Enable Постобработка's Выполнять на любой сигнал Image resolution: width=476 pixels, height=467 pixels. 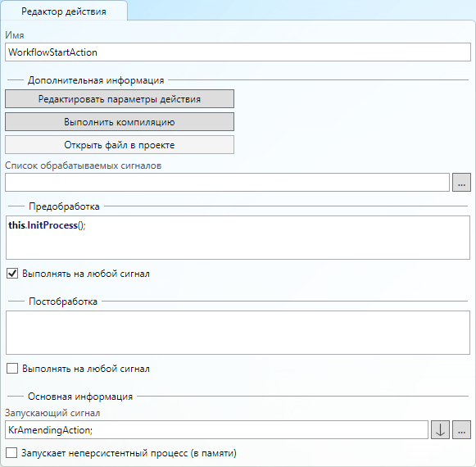point(12,369)
